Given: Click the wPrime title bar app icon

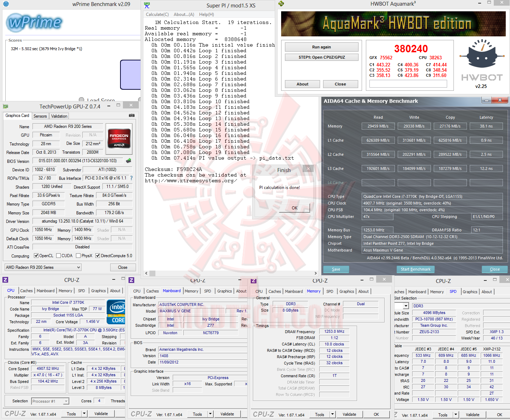Looking at the screenshot, I should click(6, 4).
